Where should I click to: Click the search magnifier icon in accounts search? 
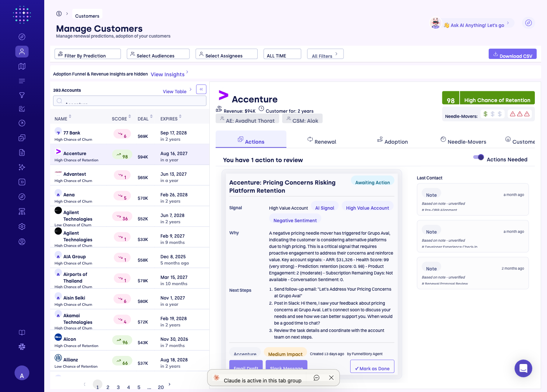point(59,101)
